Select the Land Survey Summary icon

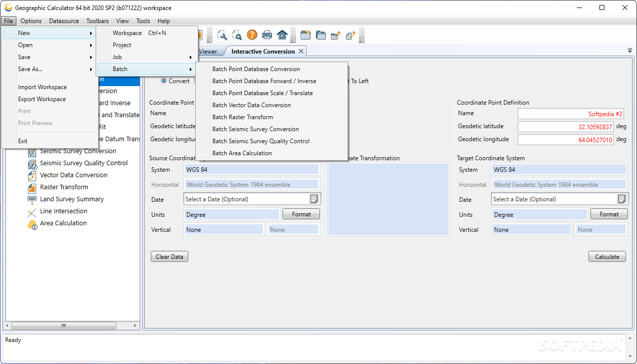32,199
